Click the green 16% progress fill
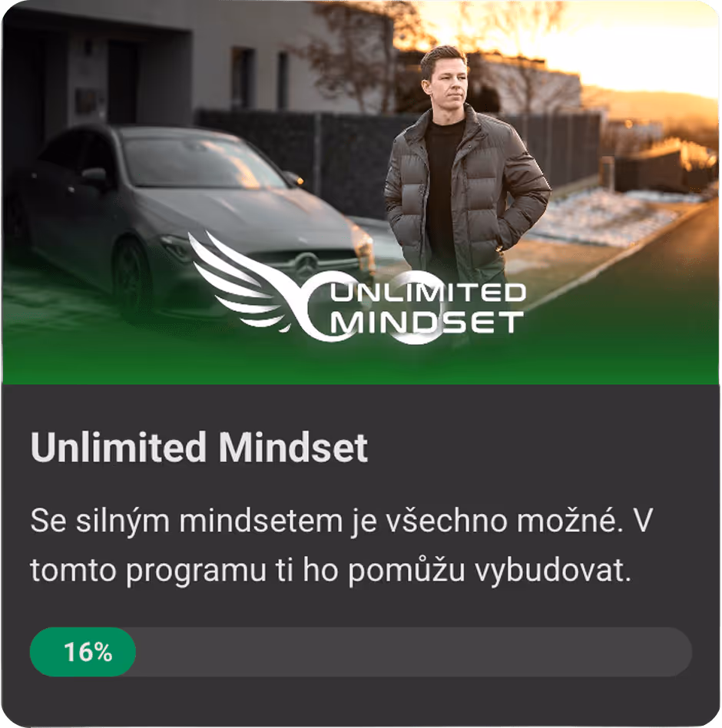This screenshot has height=728, width=722. [x=83, y=652]
